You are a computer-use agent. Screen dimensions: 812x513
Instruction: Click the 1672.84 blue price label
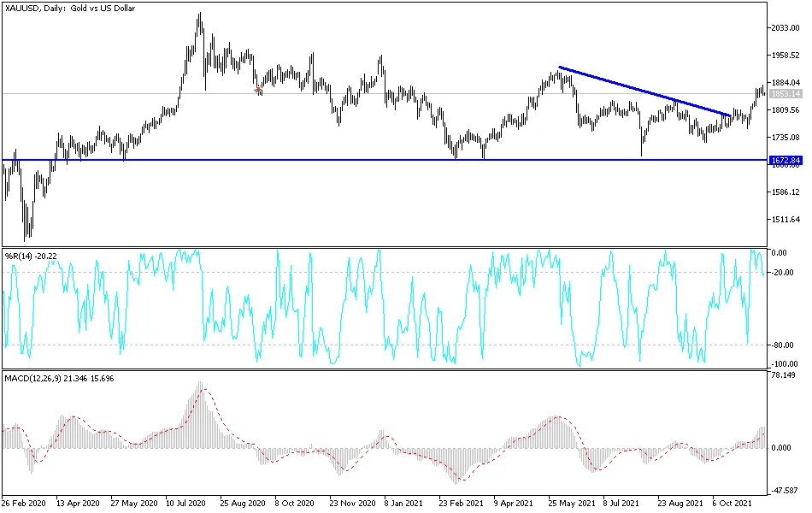[x=785, y=160]
